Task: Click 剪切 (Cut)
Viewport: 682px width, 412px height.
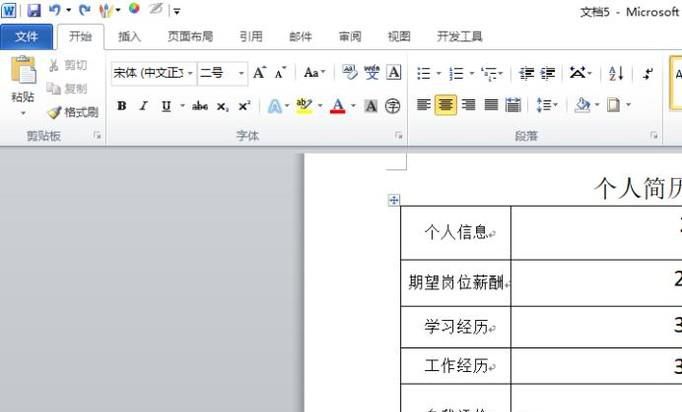Action: pos(68,66)
